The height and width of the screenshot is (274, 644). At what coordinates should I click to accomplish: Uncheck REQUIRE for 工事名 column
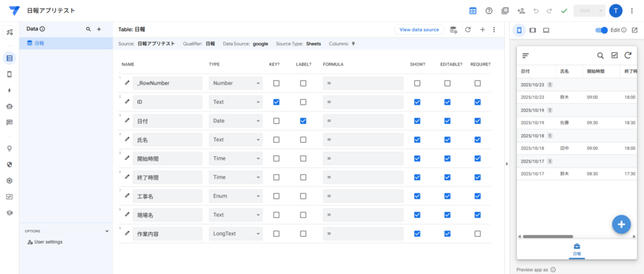477,196
